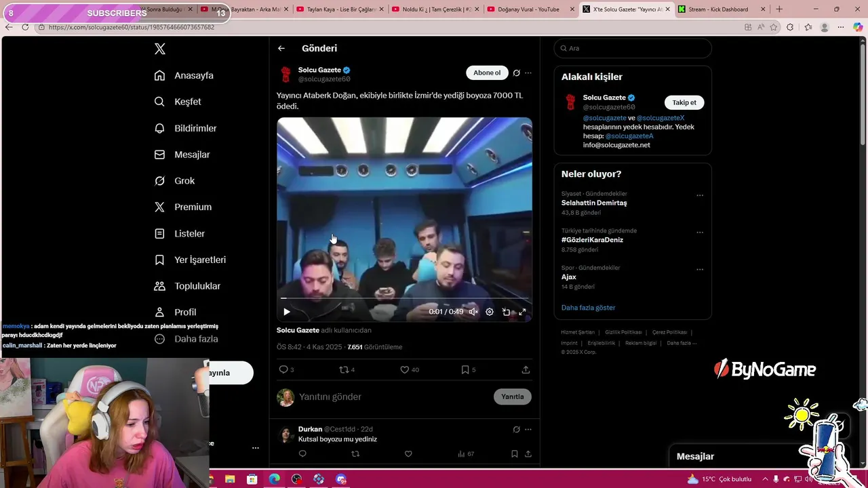
Task: Share Durkan's comment
Action: point(528,454)
